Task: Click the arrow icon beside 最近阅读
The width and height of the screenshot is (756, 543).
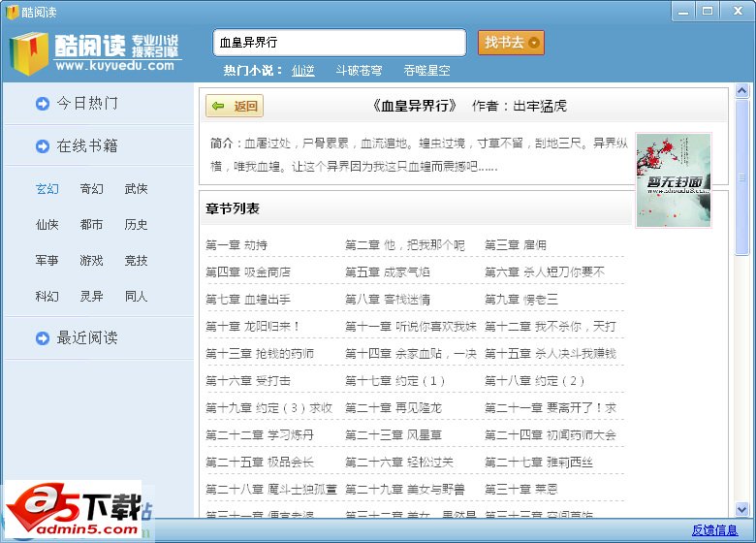Action: (x=43, y=338)
